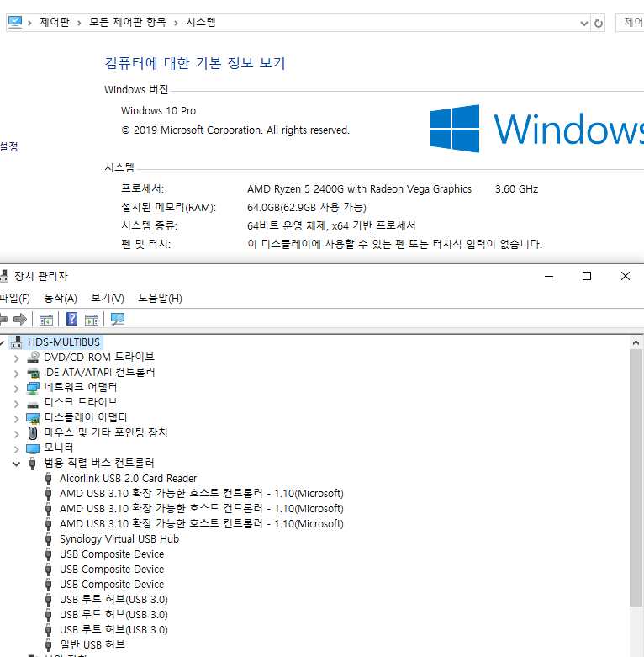Viewport: 644px width, 657px height.
Task: Expand DVD/CD-ROM 드라이브 category
Action: pos(16,358)
